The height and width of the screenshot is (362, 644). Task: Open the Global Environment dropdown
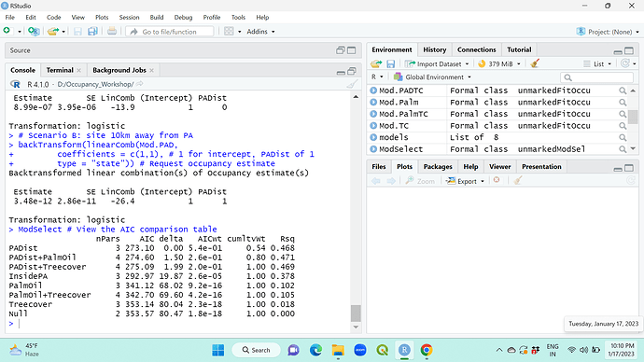432,77
